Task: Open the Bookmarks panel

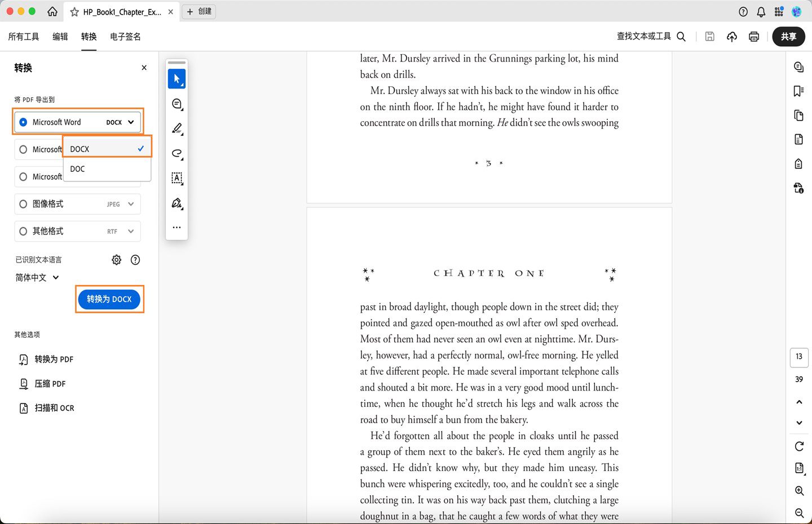Action: pyautogui.click(x=798, y=91)
